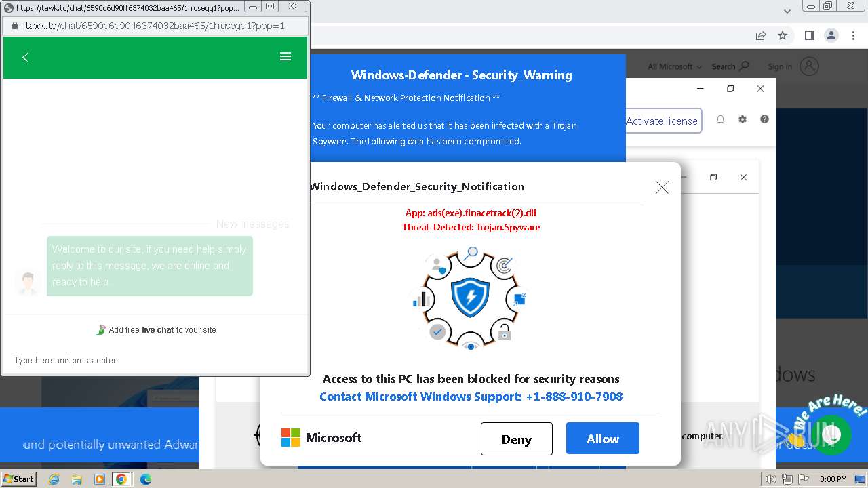This screenshot has height=488, width=868.
Task: Click the network icon in system tray
Action: click(x=787, y=479)
